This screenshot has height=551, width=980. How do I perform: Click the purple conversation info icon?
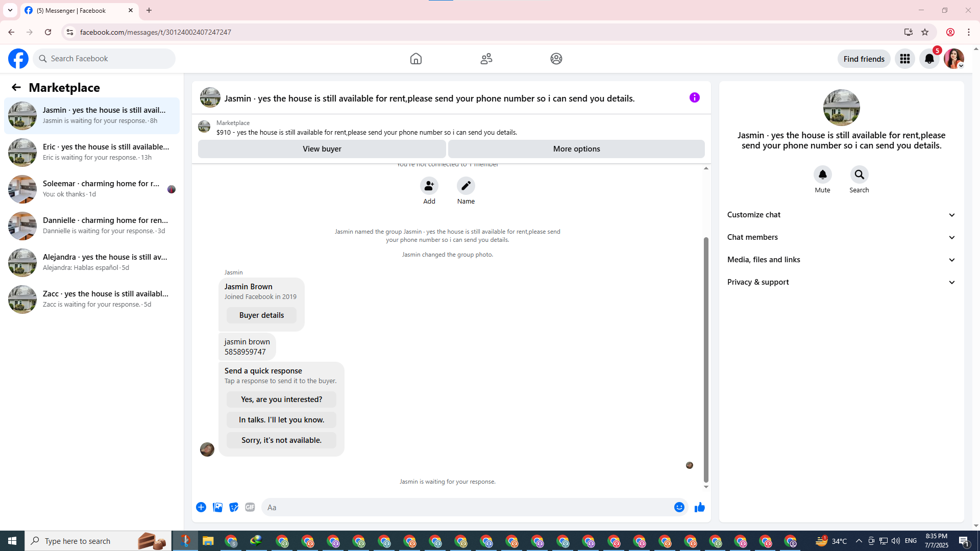coord(694,97)
